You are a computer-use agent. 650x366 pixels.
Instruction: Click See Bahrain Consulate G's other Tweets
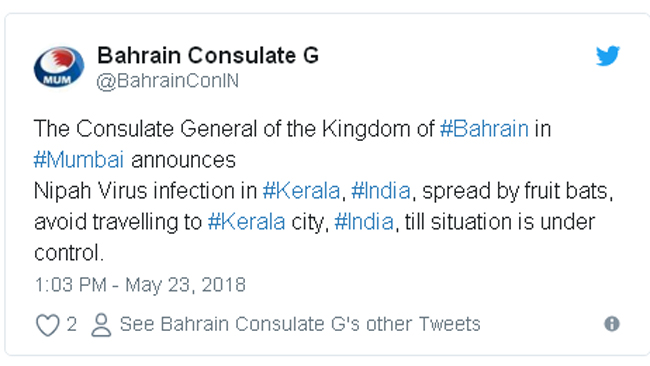(300, 324)
